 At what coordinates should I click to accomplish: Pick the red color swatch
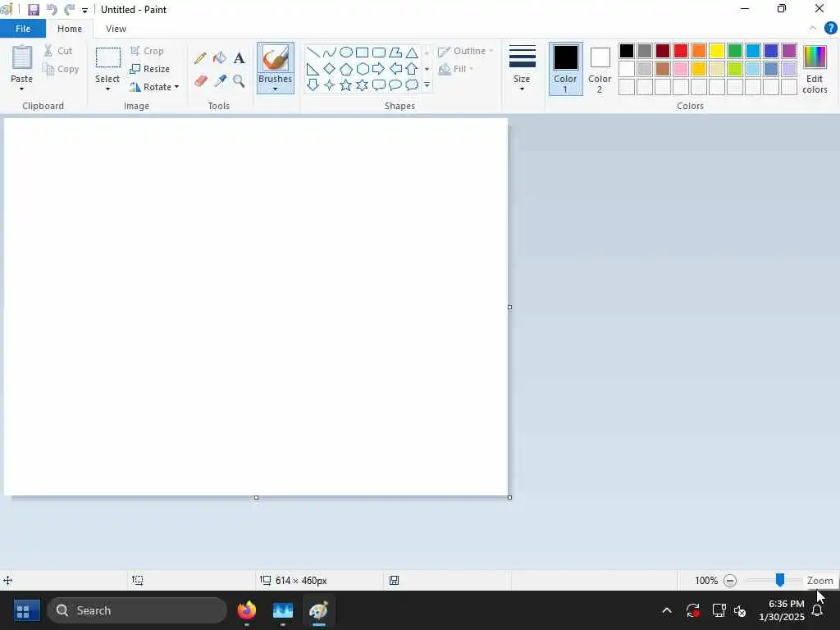coord(680,51)
